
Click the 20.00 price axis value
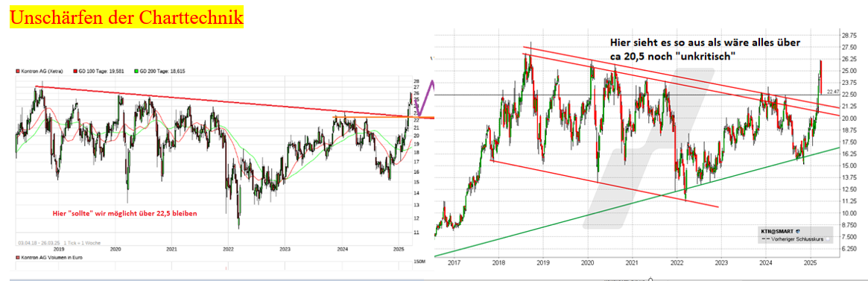click(x=849, y=118)
